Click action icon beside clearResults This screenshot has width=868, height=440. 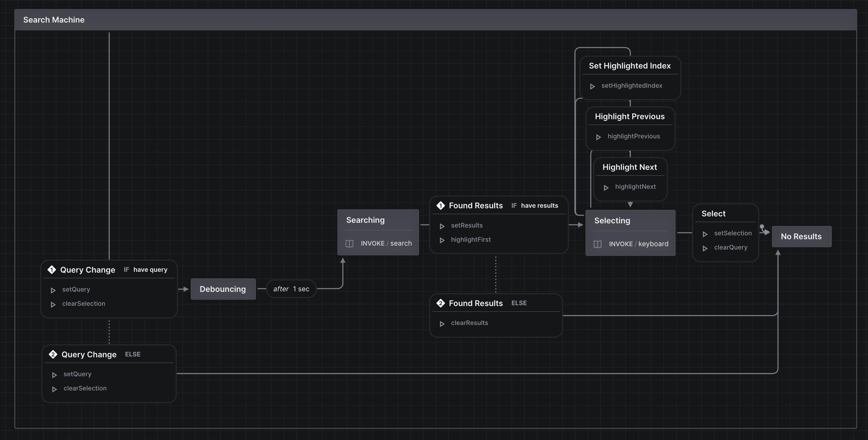point(442,324)
